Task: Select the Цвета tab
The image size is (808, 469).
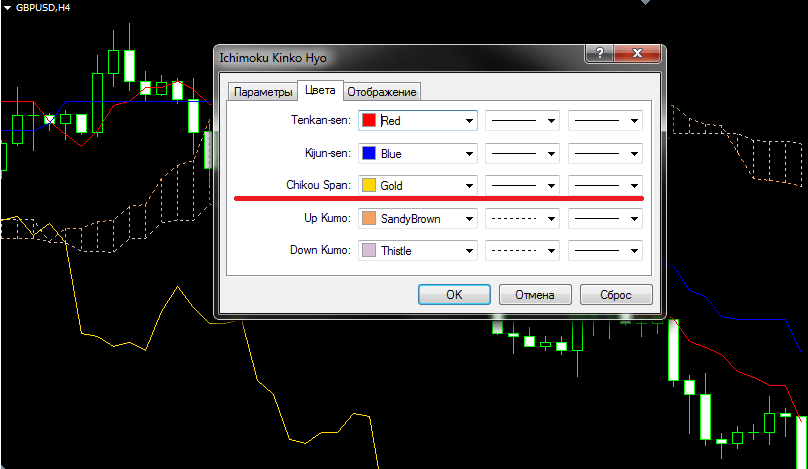Action: point(320,91)
